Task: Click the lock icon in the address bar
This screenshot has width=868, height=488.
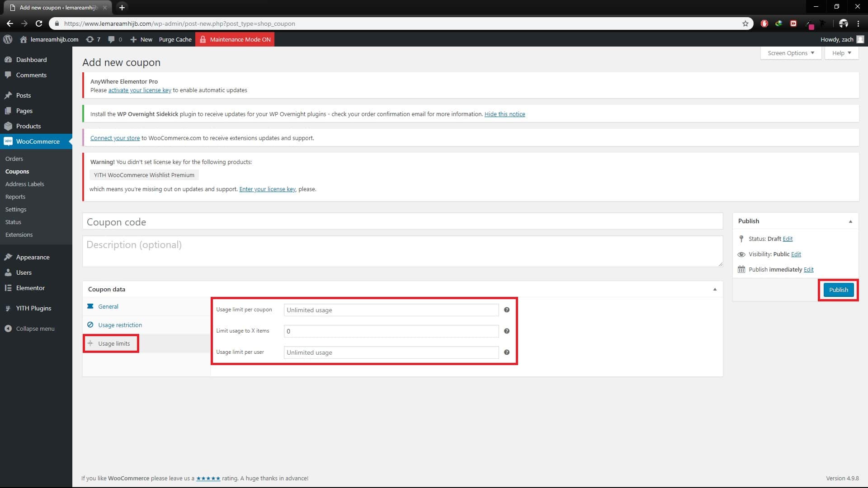Action: click(x=57, y=23)
